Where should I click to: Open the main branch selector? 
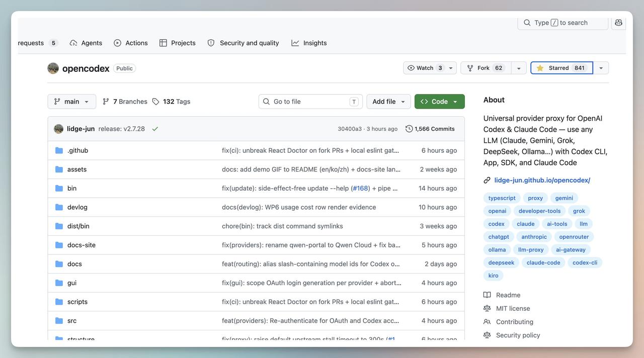(x=72, y=102)
